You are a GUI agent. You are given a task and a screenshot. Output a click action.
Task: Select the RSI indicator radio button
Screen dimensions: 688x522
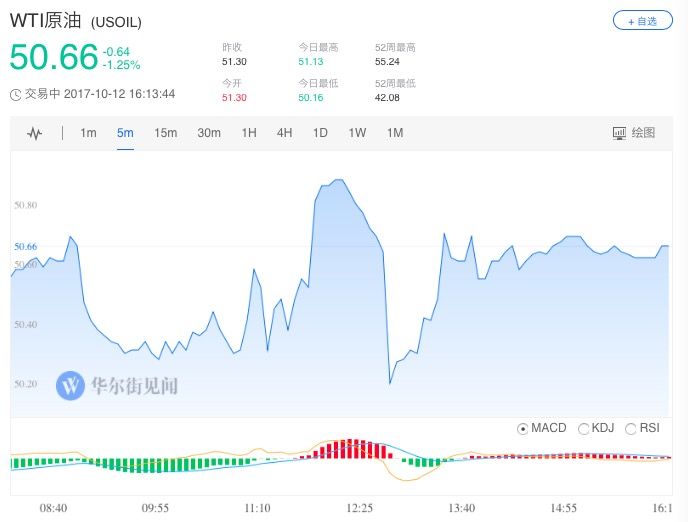pyautogui.click(x=631, y=429)
